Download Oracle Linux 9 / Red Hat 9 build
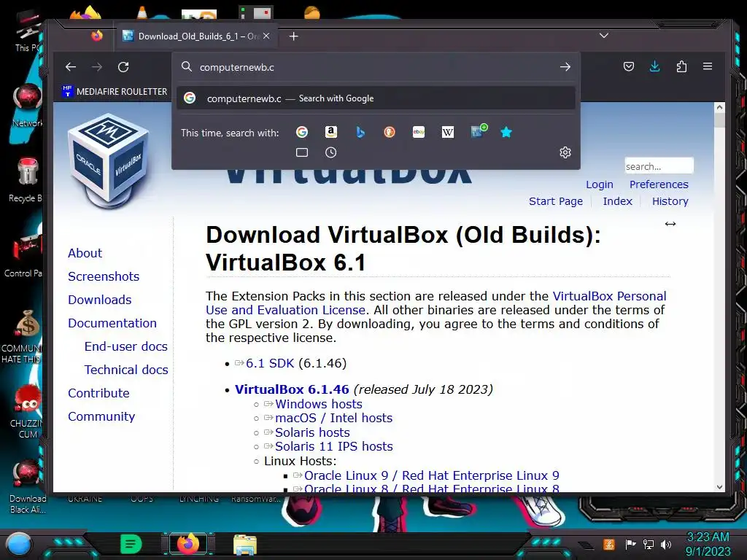 432,475
